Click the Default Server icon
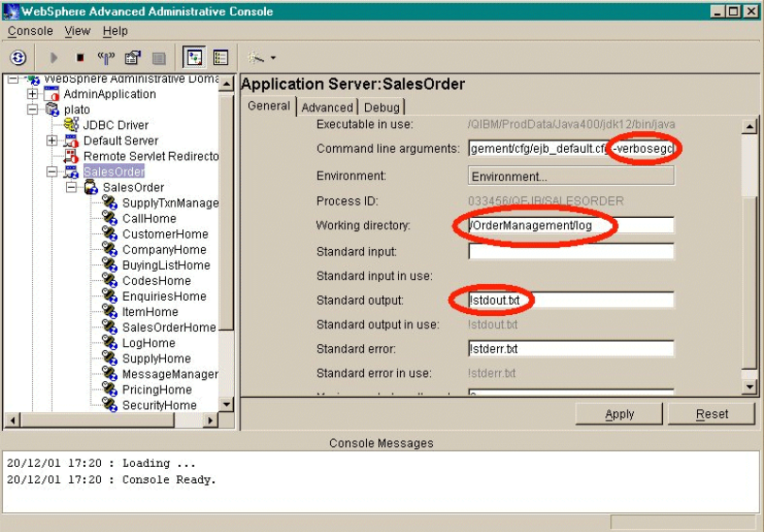The width and height of the screenshot is (764, 532). [71, 141]
